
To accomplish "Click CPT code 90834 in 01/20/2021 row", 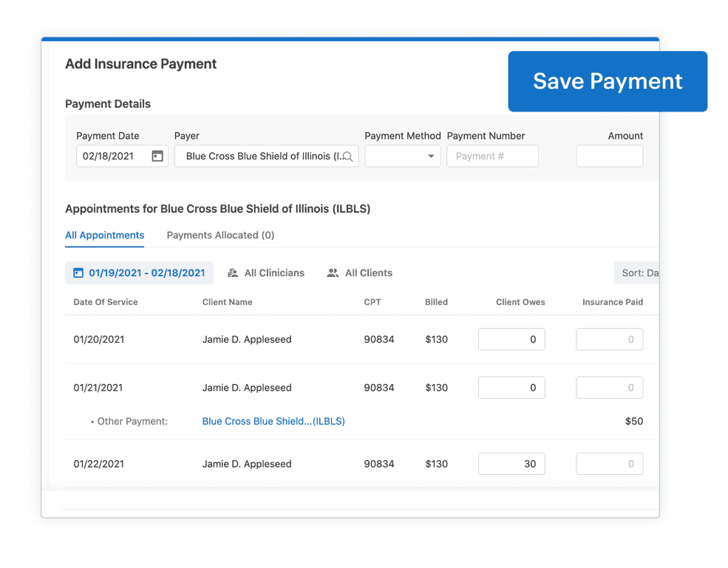I will [379, 339].
